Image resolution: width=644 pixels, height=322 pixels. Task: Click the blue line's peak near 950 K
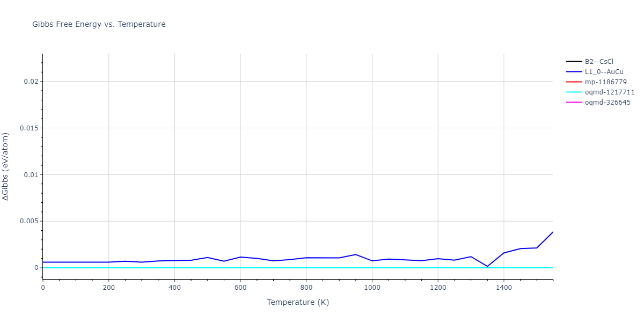tap(355, 254)
